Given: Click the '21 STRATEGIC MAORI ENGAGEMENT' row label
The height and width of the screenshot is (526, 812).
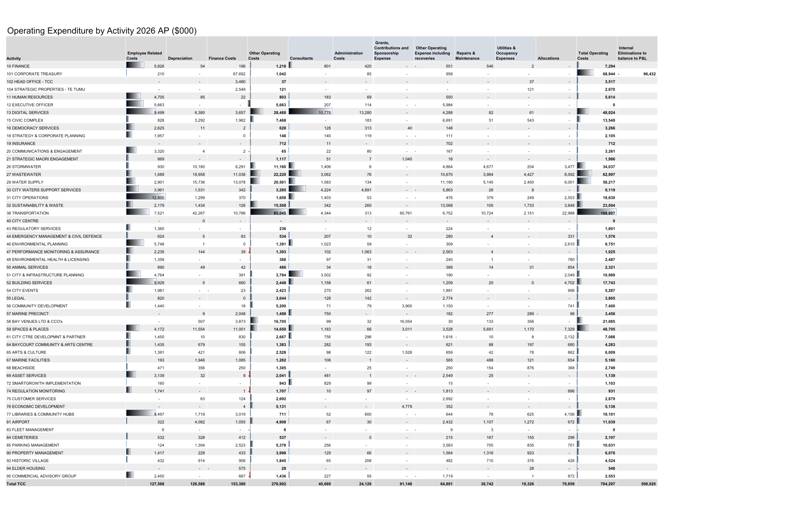Looking at the screenshot, I should coord(42,159).
